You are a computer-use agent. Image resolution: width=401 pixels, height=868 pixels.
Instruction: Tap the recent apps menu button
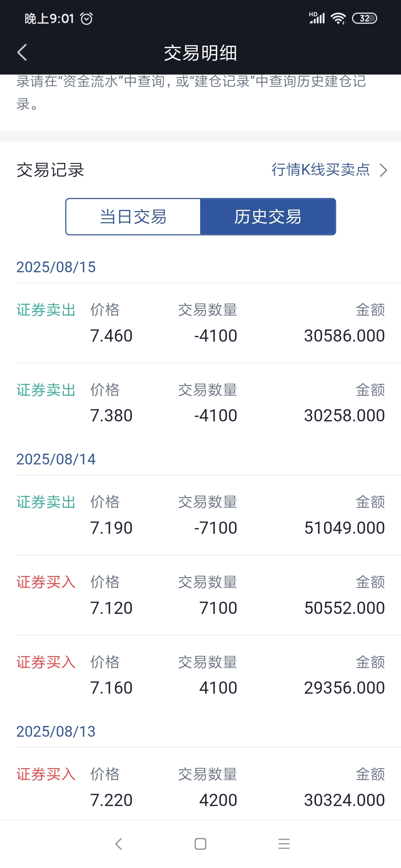[x=284, y=844]
